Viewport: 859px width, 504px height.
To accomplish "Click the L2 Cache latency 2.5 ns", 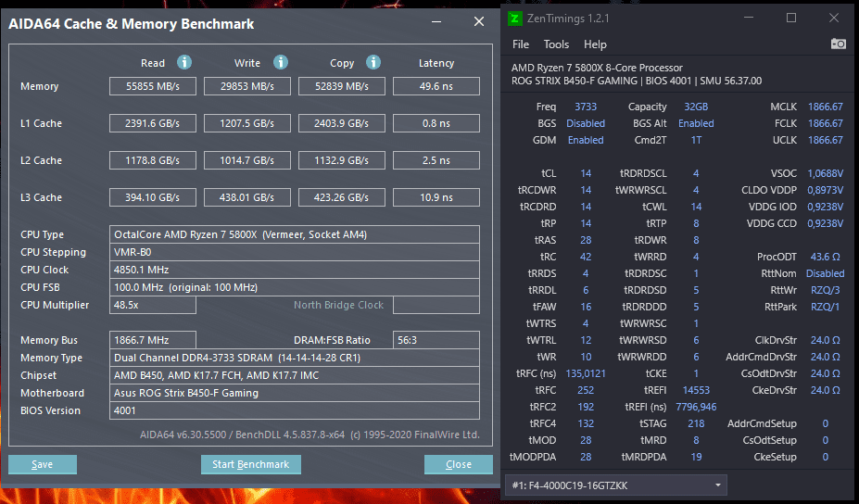I will (x=436, y=160).
